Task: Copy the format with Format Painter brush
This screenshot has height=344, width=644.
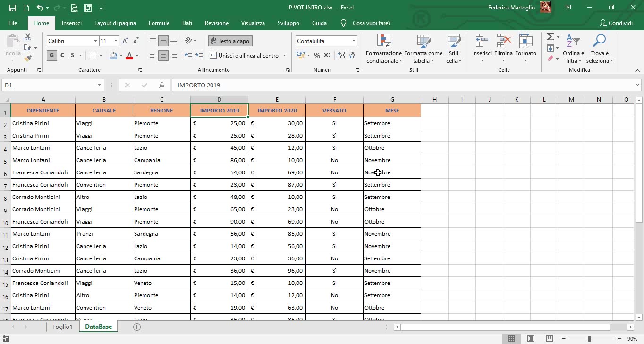Action: (x=28, y=59)
